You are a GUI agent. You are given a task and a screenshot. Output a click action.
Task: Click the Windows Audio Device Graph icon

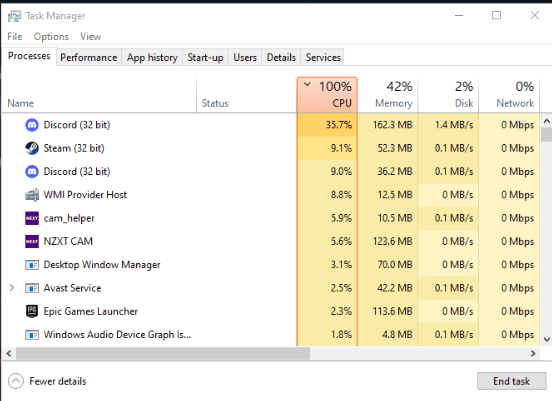[32, 334]
